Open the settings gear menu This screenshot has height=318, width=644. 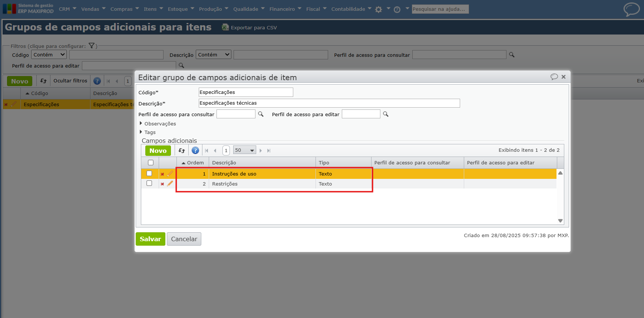tap(379, 10)
